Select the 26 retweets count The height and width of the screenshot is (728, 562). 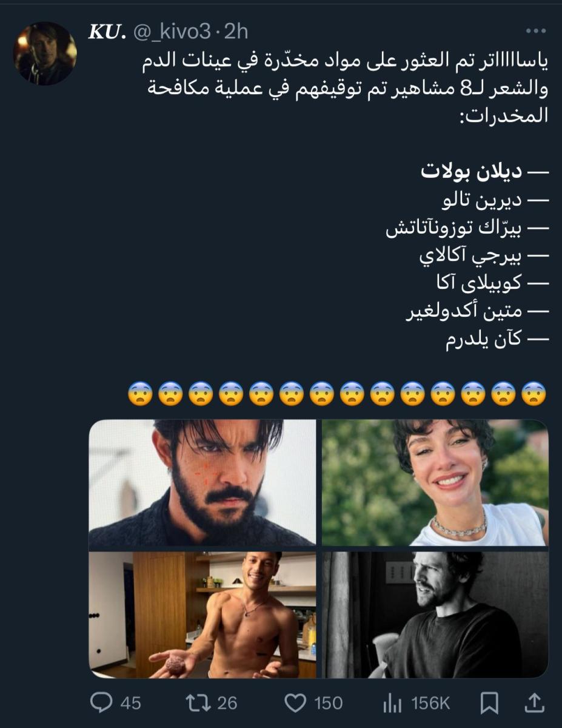pyautogui.click(x=227, y=704)
